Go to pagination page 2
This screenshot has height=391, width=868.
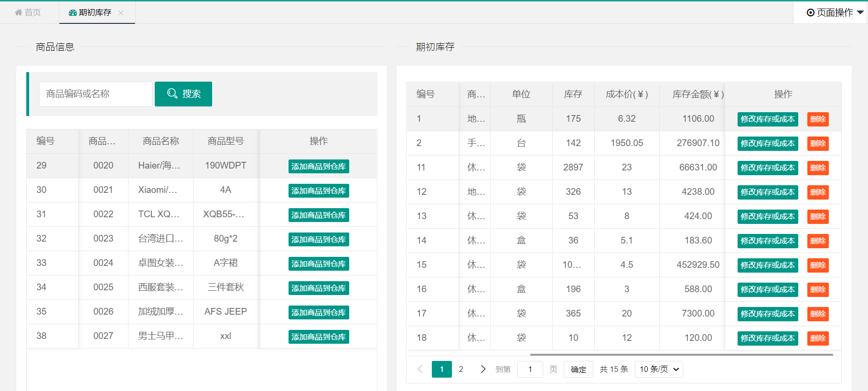pyautogui.click(x=461, y=369)
